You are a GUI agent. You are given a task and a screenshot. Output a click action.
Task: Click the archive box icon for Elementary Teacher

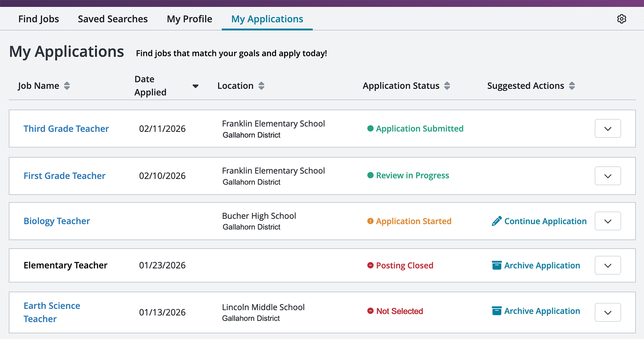[x=497, y=265]
